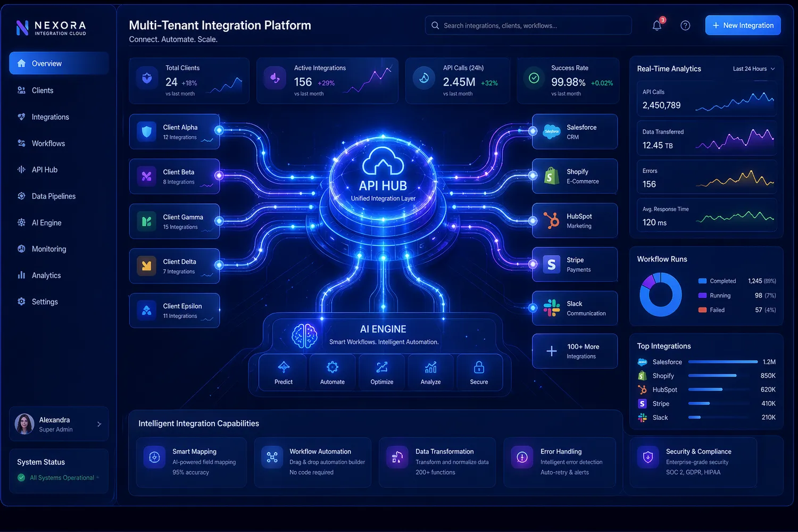Click 'All Systems Operational' status text
798x532 pixels.
click(x=62, y=478)
